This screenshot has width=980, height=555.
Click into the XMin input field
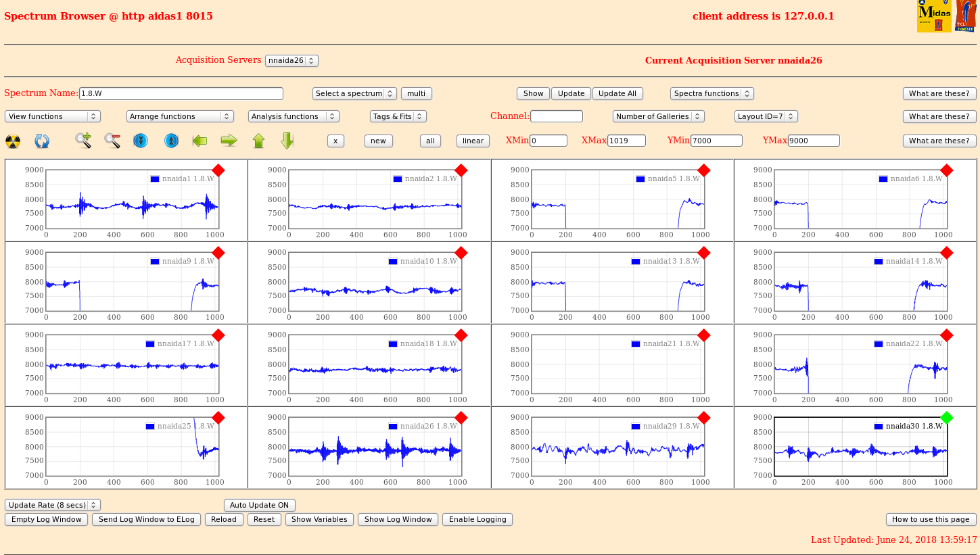click(x=549, y=141)
